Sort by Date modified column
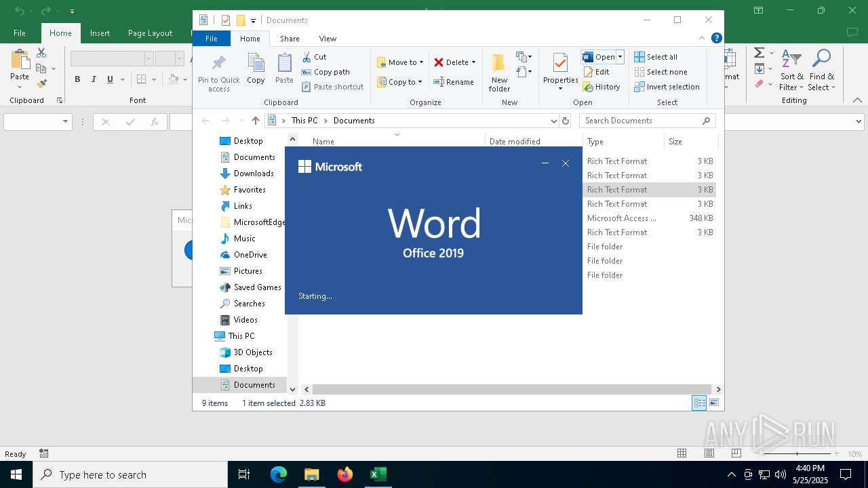The image size is (868, 488). click(534, 142)
